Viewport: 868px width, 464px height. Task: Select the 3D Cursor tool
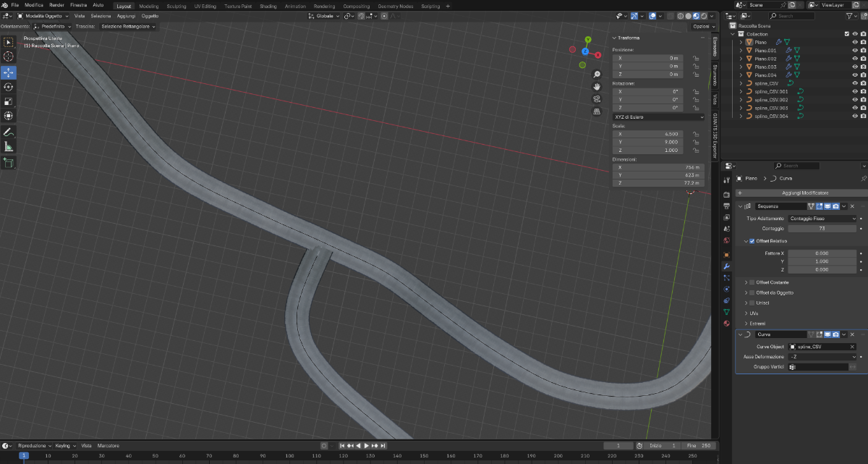tap(9, 56)
